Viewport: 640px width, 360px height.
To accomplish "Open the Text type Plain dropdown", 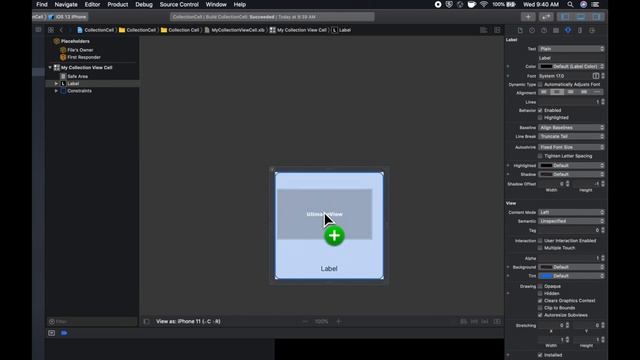I will click(571, 49).
